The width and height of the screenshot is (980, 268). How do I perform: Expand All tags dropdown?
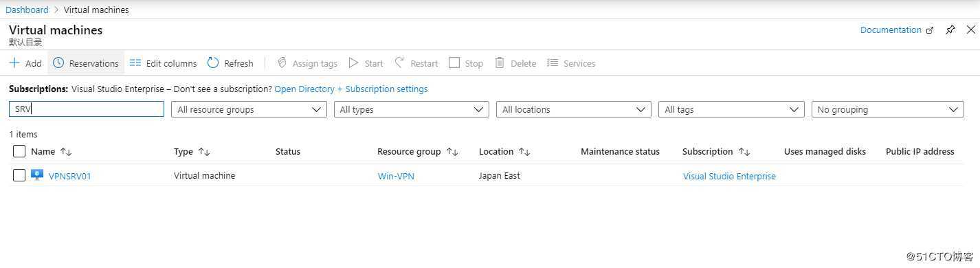pyautogui.click(x=731, y=109)
